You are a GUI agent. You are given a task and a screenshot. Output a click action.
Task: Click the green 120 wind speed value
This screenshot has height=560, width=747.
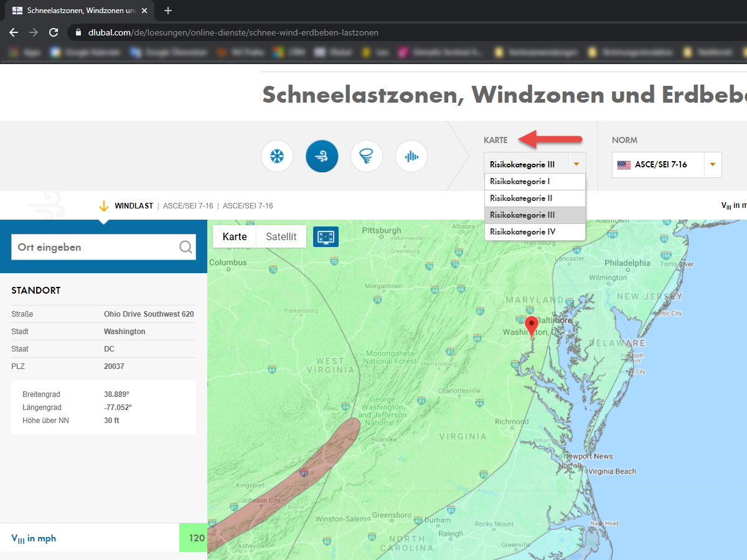click(193, 538)
